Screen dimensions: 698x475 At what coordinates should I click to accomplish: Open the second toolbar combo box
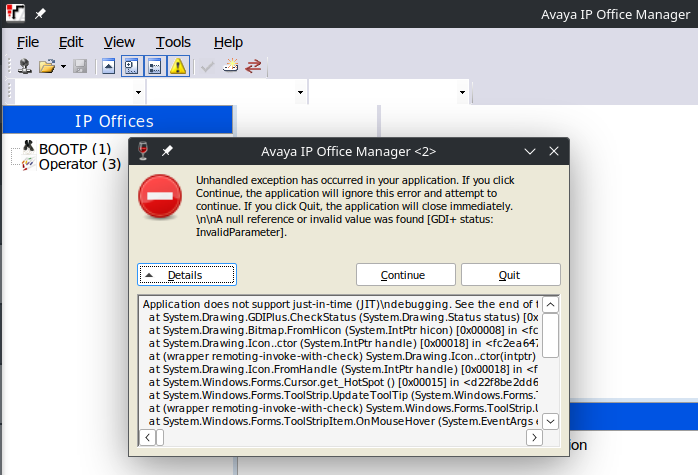pyautogui.click(x=226, y=92)
